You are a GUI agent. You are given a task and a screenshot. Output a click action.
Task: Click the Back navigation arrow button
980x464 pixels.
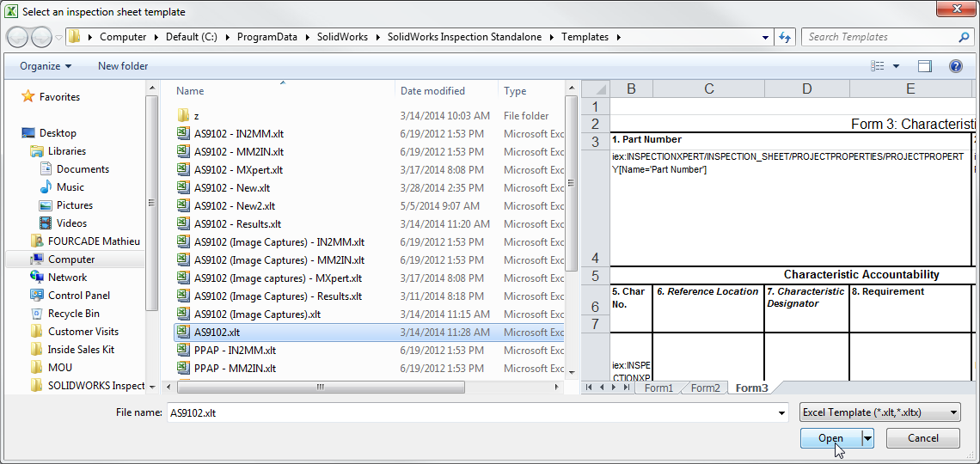[x=19, y=37]
